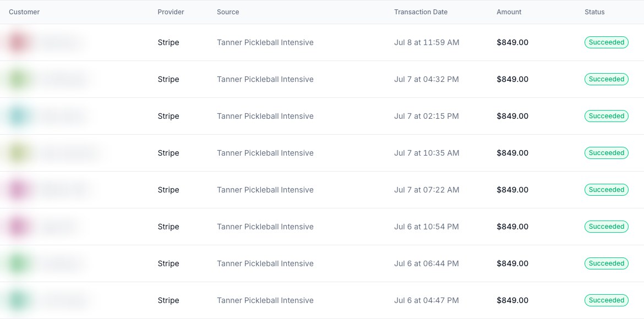This screenshot has height=319, width=644.
Task: Click teal customer avatar in Jul 6 04:47 PM row
Action: [x=18, y=300]
